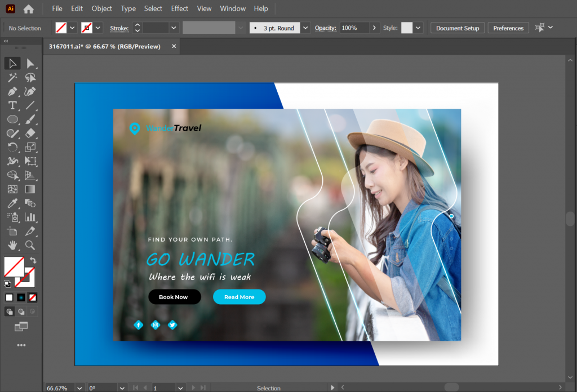577x392 pixels.
Task: Set paint mode to None
Action: coord(32,297)
